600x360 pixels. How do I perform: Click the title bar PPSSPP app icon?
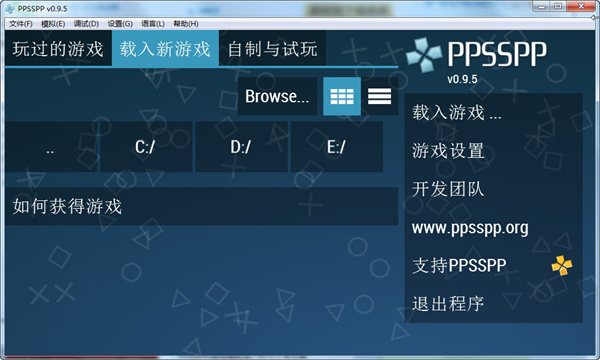(10, 8)
